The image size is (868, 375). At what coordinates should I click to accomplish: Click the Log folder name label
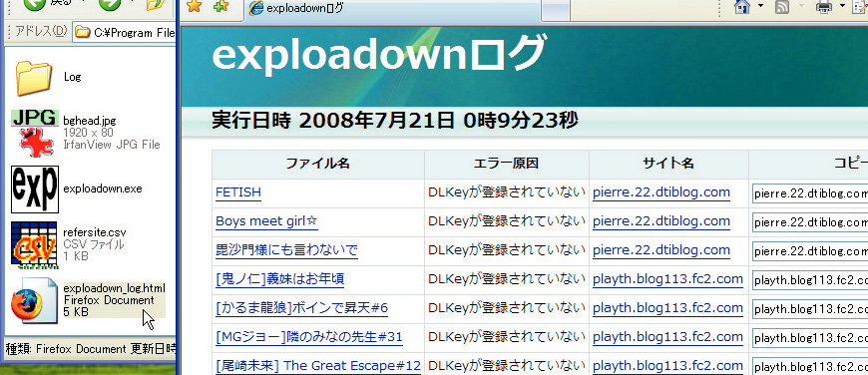click(x=72, y=77)
